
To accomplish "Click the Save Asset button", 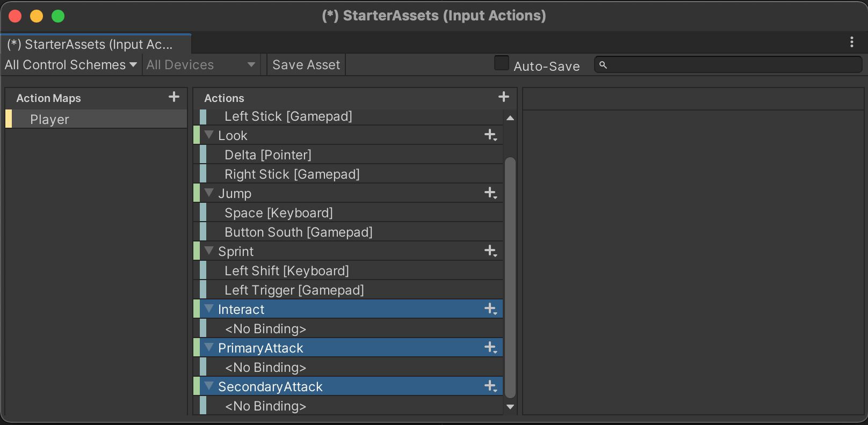I will pyautogui.click(x=306, y=65).
